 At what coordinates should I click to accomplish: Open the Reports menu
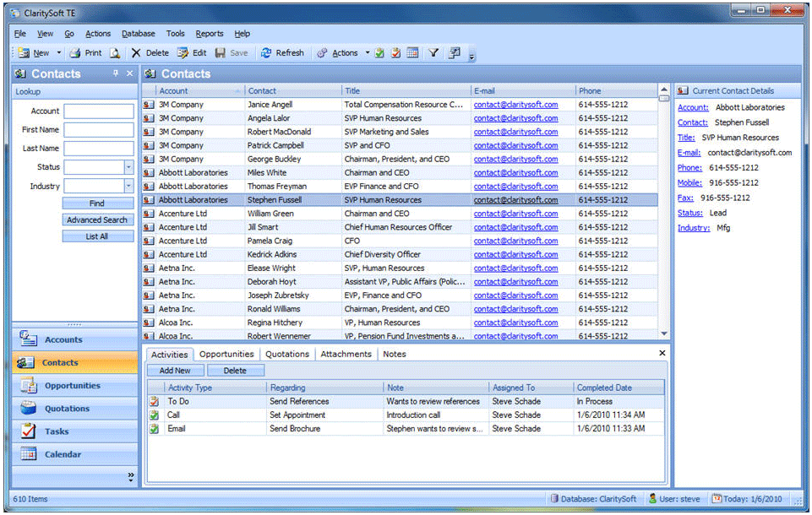coord(210,34)
